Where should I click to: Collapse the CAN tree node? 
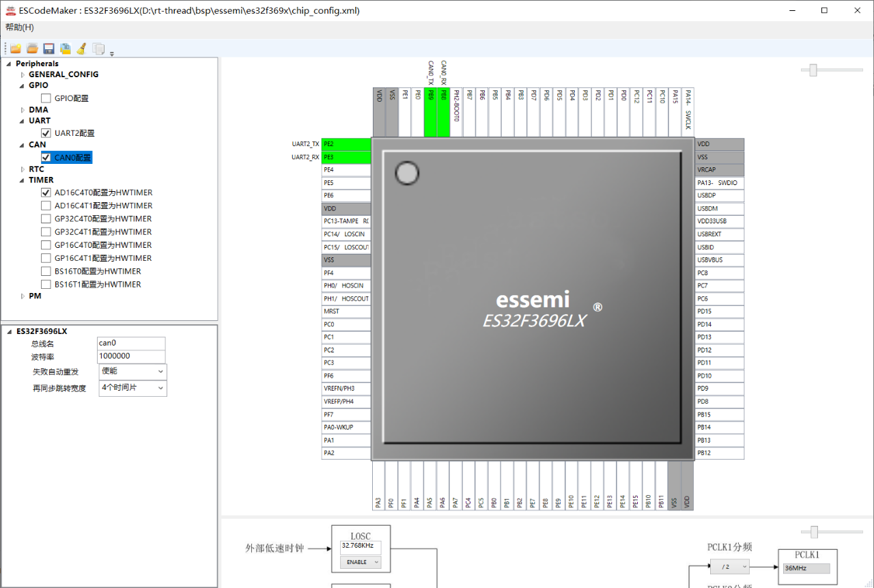point(23,145)
